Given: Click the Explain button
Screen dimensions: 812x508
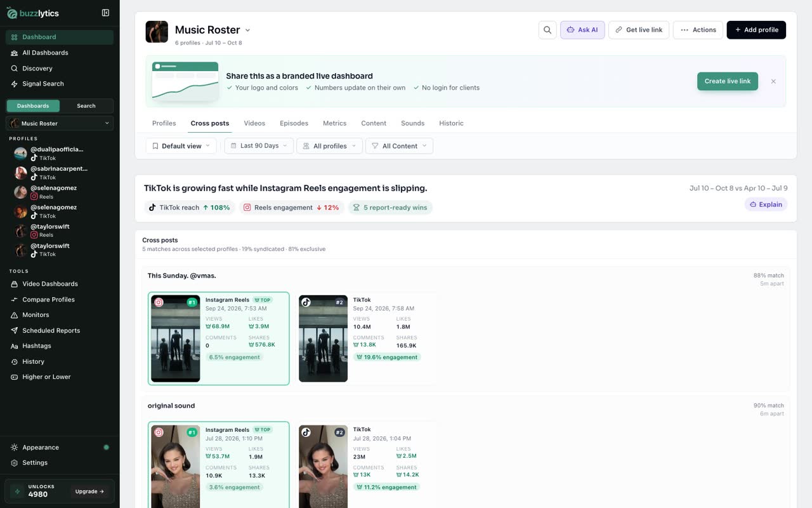Looking at the screenshot, I should tap(766, 204).
